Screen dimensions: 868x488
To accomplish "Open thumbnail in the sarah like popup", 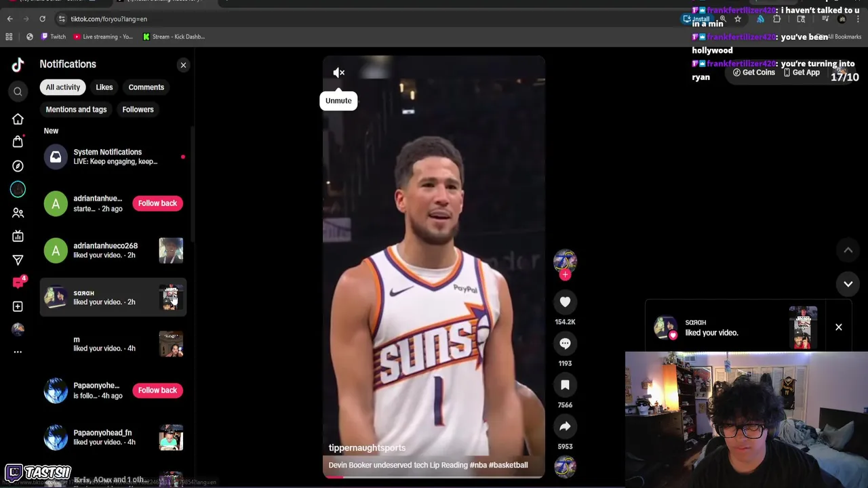I will 803,327.
